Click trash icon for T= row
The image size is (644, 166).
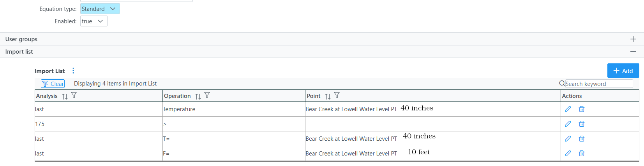click(x=581, y=139)
